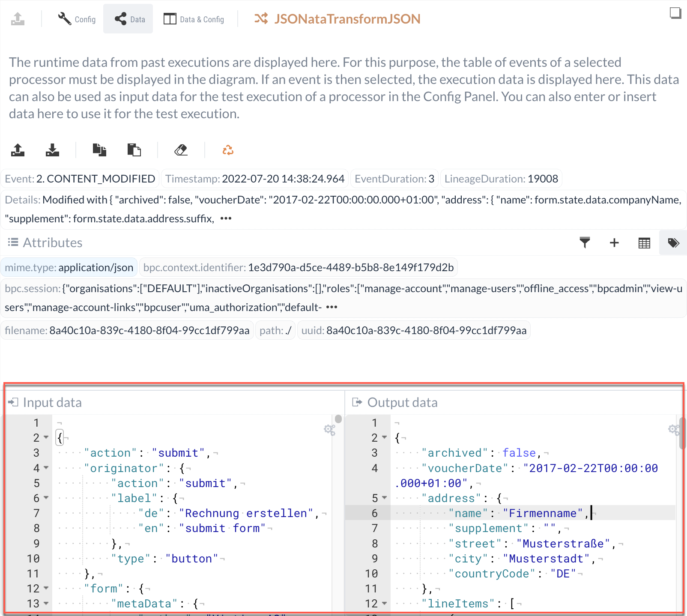Click the Input data header icon

(x=13, y=402)
